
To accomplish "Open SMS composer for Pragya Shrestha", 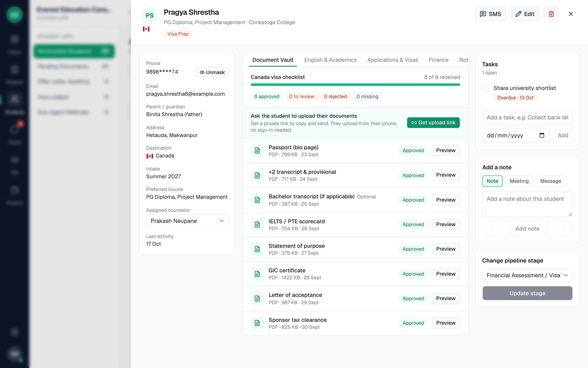I will pyautogui.click(x=490, y=14).
